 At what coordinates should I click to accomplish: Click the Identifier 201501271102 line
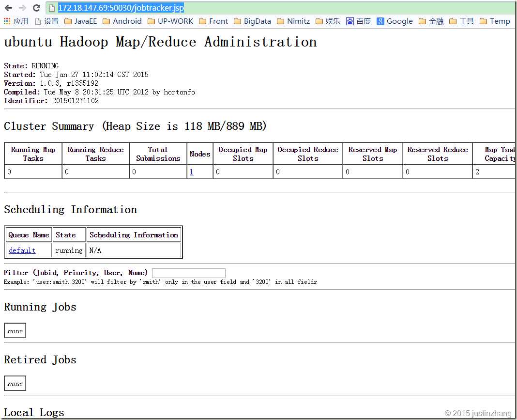click(x=51, y=101)
